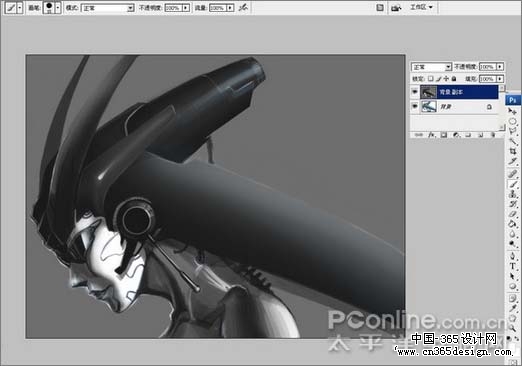The height and width of the screenshot is (366, 522).
Task: Hide the 背景 副本 layer via eye icon
Action: 415,92
